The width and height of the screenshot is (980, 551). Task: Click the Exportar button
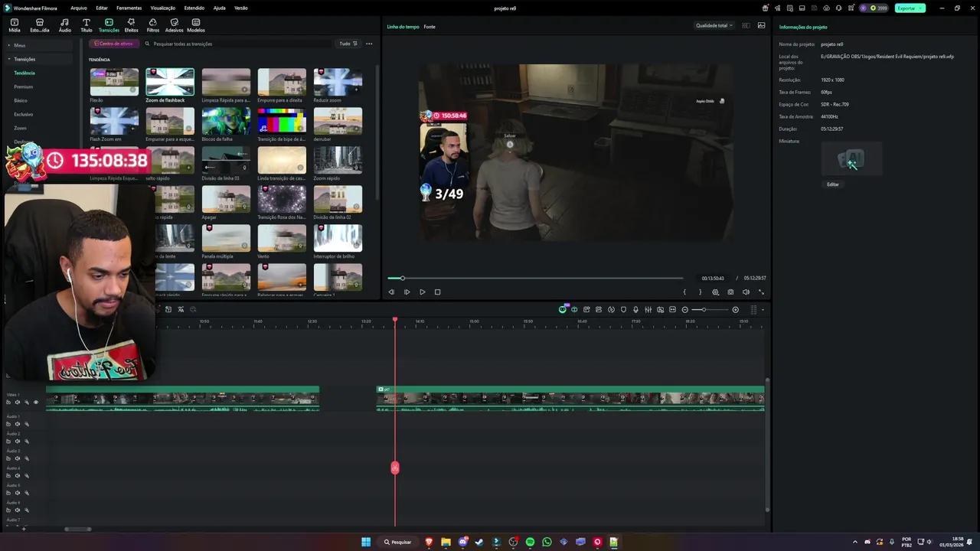(x=910, y=8)
